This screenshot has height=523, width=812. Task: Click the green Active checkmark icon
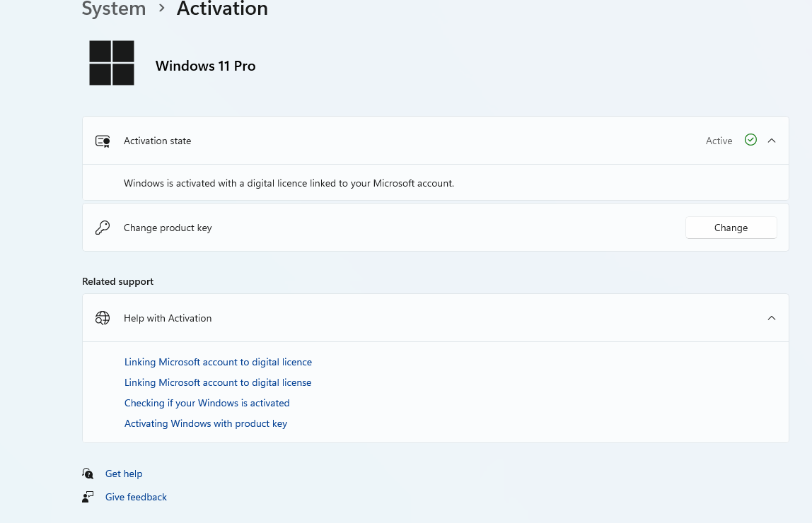tap(750, 140)
